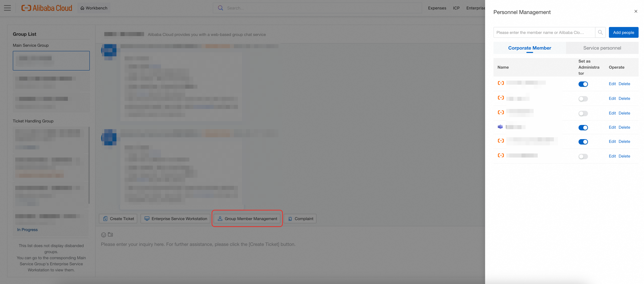Viewport: 644px width, 284px height.
Task: Turn off administrator toggle for Teams member
Action: [583, 128]
